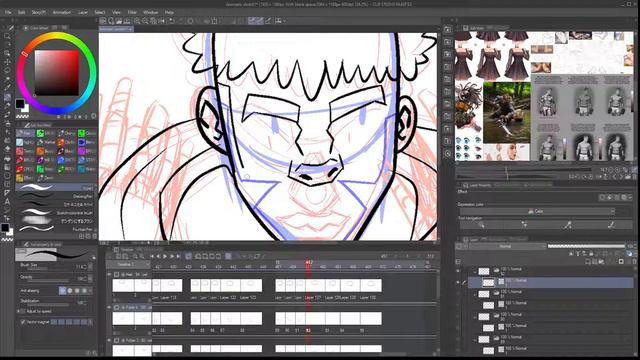Go to the previous frame
Viewport: 640px width, 360px height.
tap(158, 256)
